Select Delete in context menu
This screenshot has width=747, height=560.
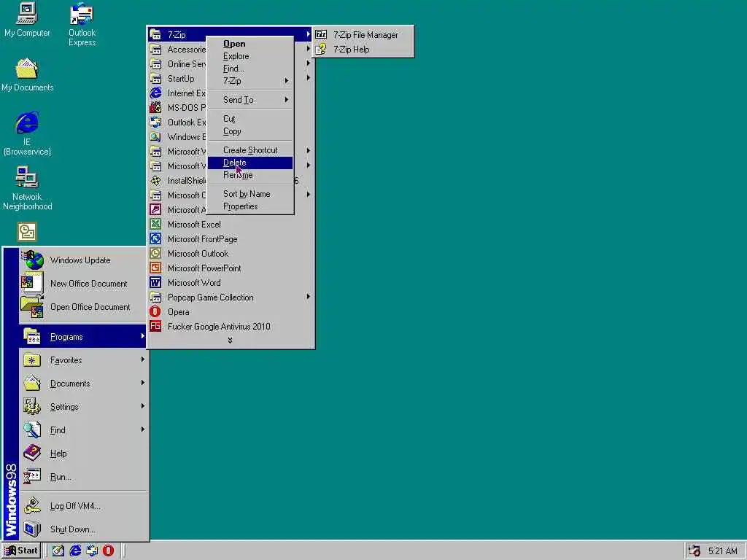pos(251,163)
